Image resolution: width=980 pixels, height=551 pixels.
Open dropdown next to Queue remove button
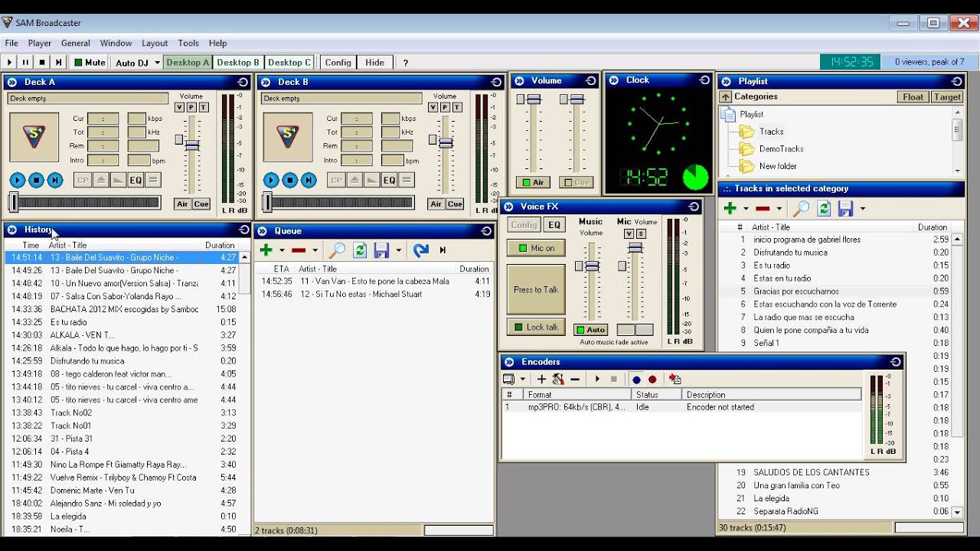coord(315,251)
